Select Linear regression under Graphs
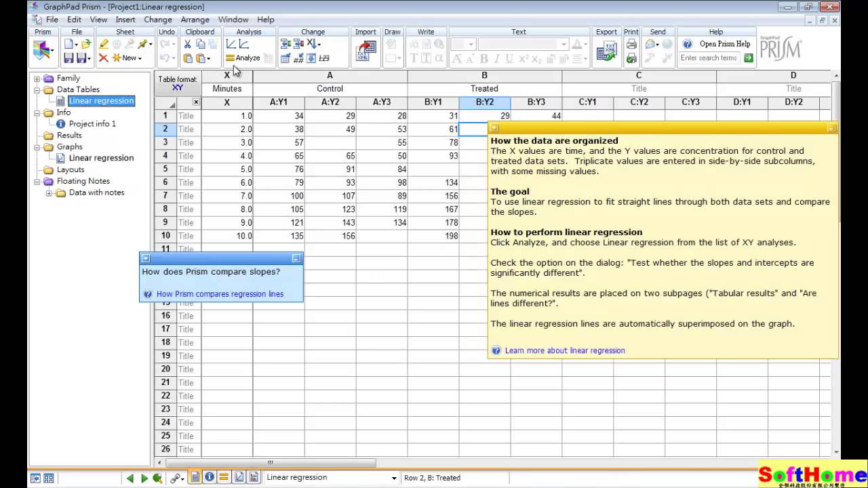868x488 pixels. pos(101,158)
